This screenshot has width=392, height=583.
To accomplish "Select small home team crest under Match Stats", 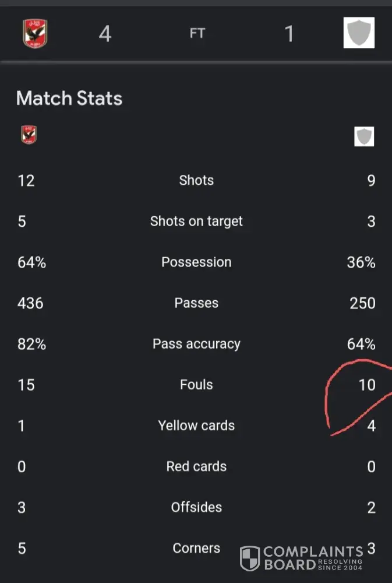I will pyautogui.click(x=28, y=135).
